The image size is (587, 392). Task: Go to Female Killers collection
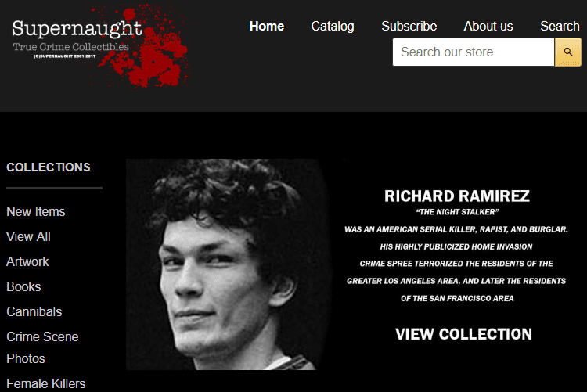46,383
